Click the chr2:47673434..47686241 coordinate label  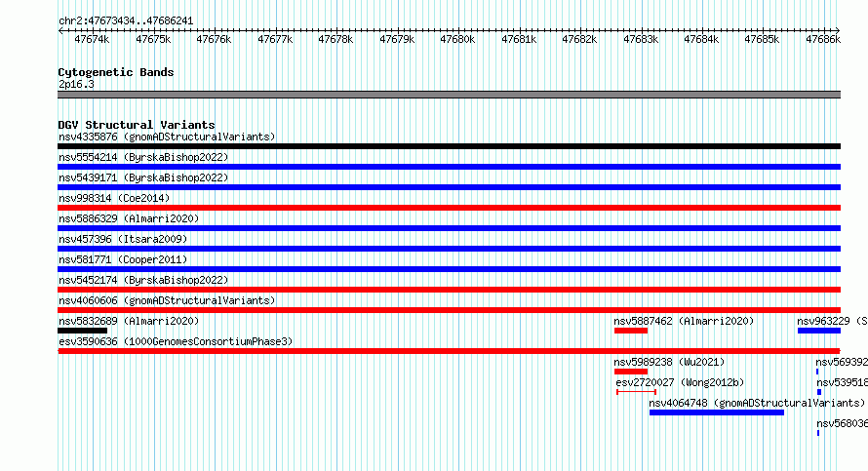point(126,21)
